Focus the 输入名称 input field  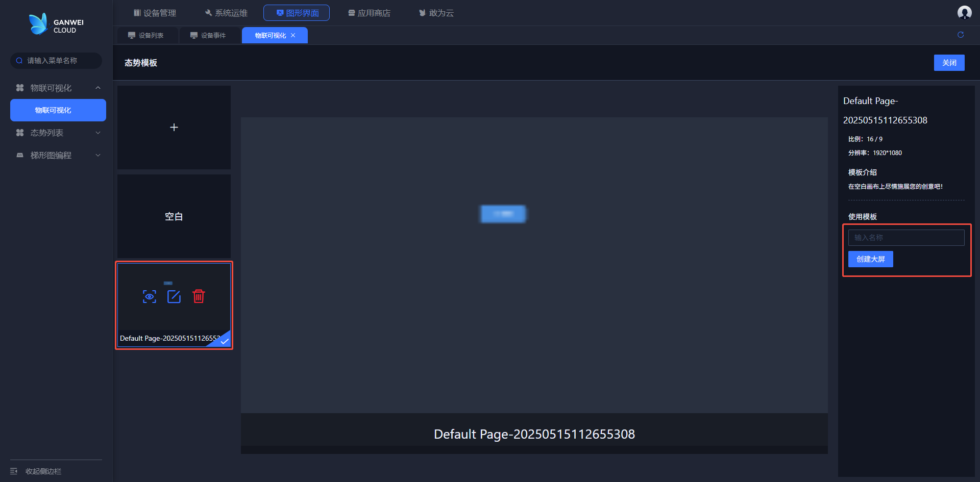(x=906, y=238)
